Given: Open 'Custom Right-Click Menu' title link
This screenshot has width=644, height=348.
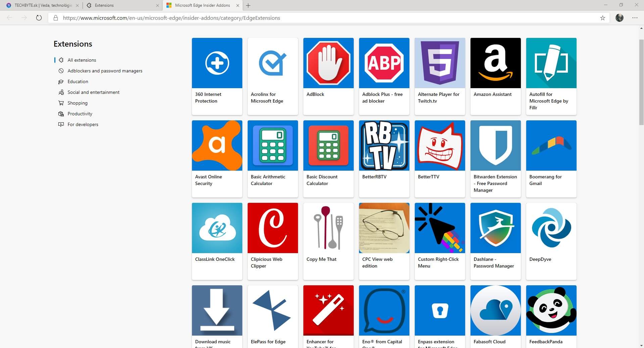Looking at the screenshot, I should [438, 263].
